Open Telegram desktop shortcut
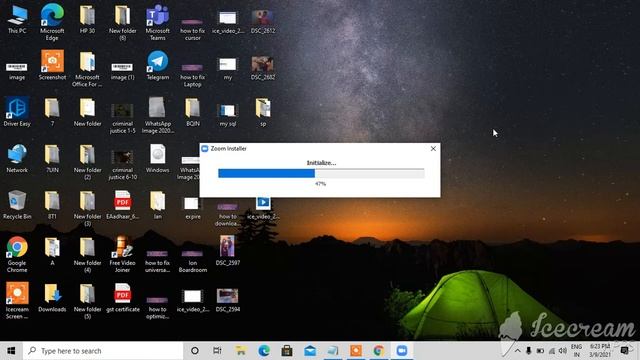 [x=158, y=65]
